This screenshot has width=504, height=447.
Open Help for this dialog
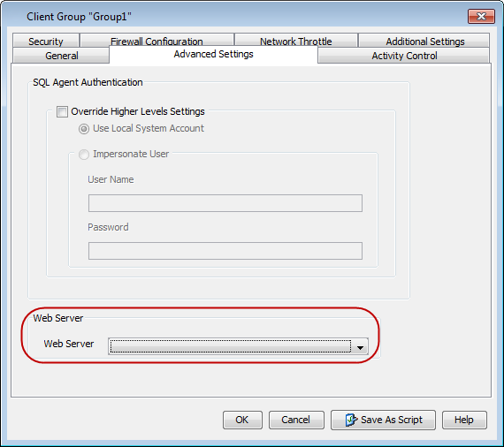click(x=464, y=420)
